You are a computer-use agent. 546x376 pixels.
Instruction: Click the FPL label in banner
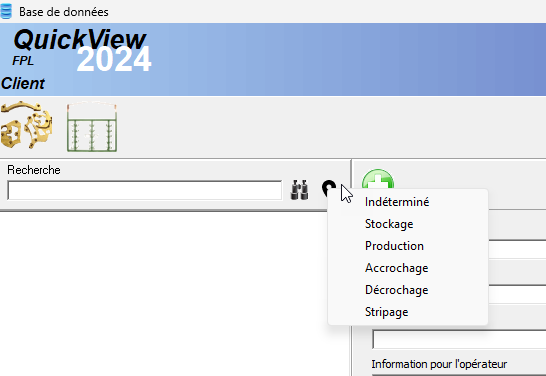(23, 61)
